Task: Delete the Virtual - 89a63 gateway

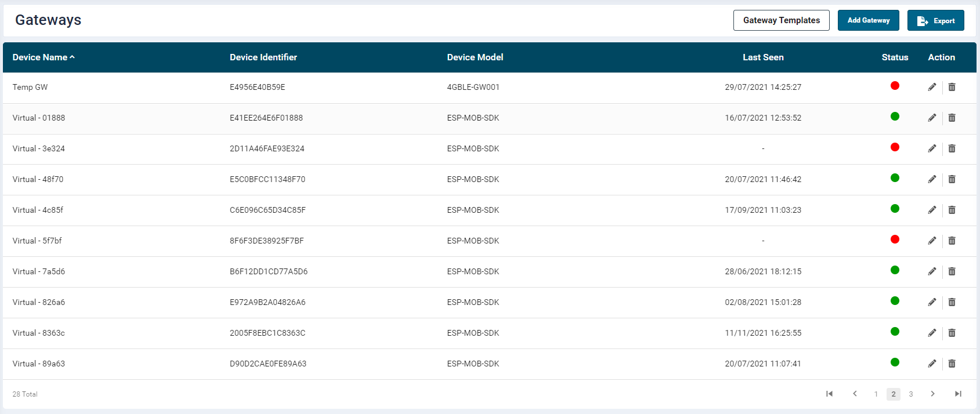Action: coord(952,364)
